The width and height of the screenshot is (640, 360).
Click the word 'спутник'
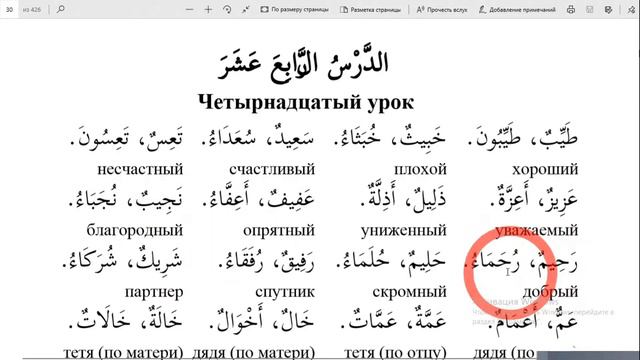click(x=285, y=292)
